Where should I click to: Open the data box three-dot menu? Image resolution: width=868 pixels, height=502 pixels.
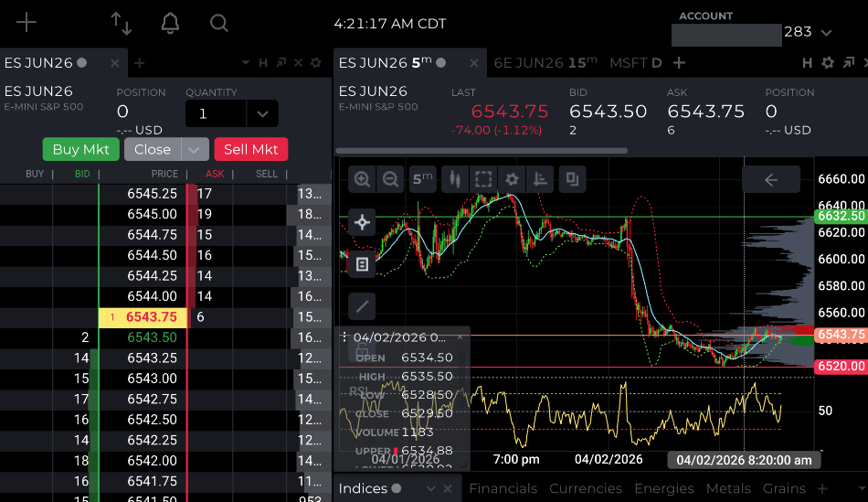coord(344,336)
